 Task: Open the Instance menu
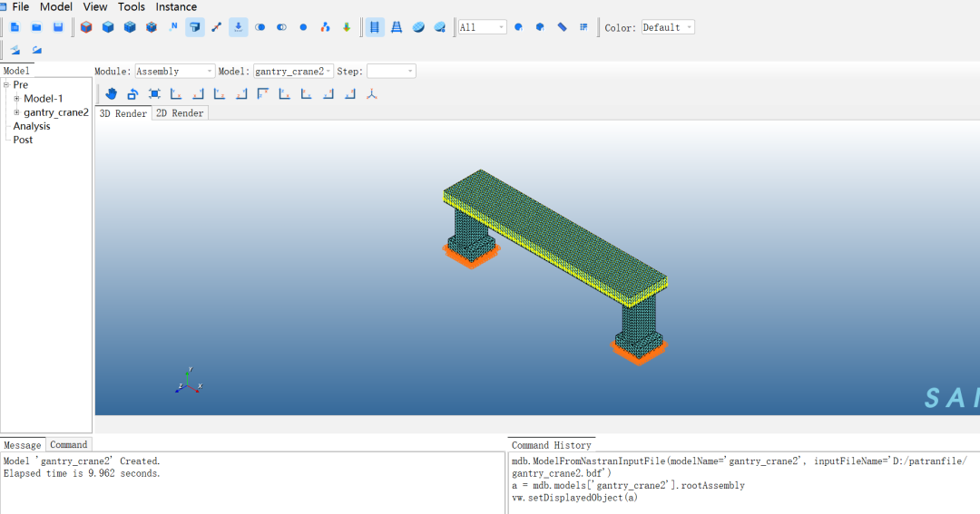pos(176,7)
